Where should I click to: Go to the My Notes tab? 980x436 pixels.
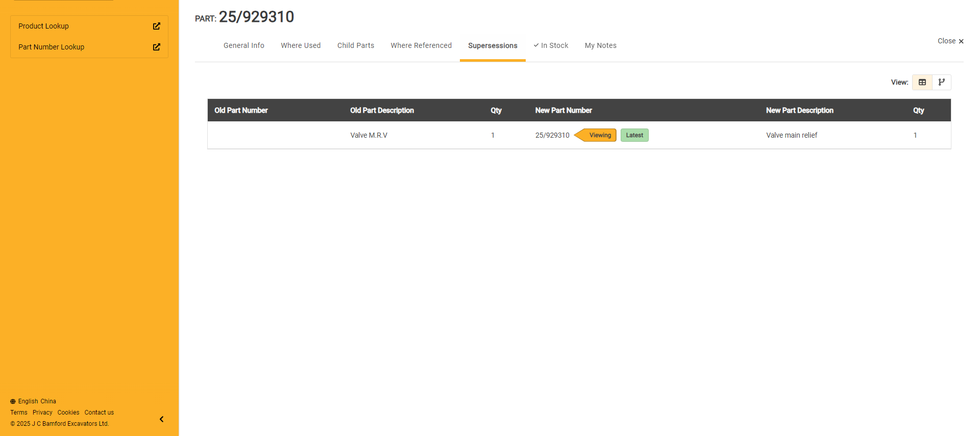coord(600,45)
